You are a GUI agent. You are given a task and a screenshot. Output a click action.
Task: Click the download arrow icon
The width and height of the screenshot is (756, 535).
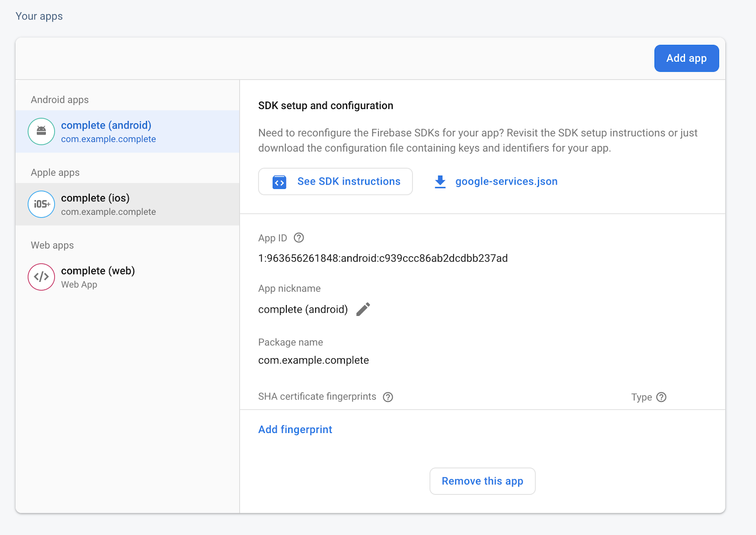click(440, 182)
